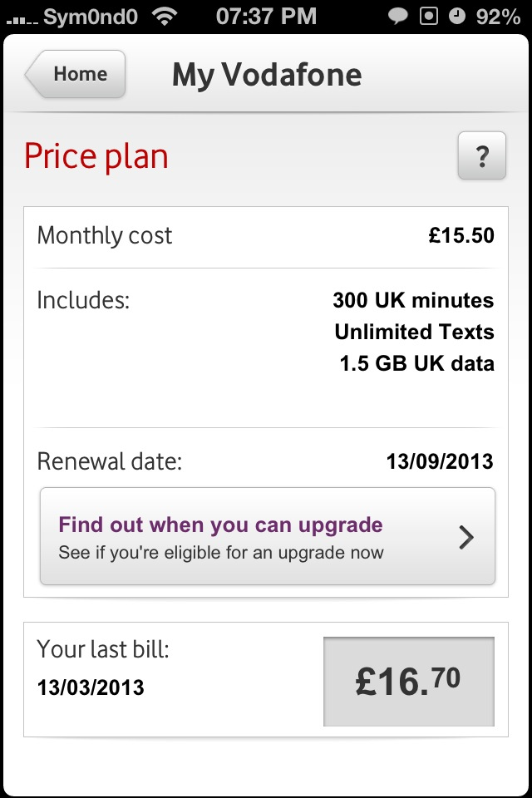Screen dimensions: 532x798
Task: Tap the 07:37 PM clock
Action: pos(266,17)
